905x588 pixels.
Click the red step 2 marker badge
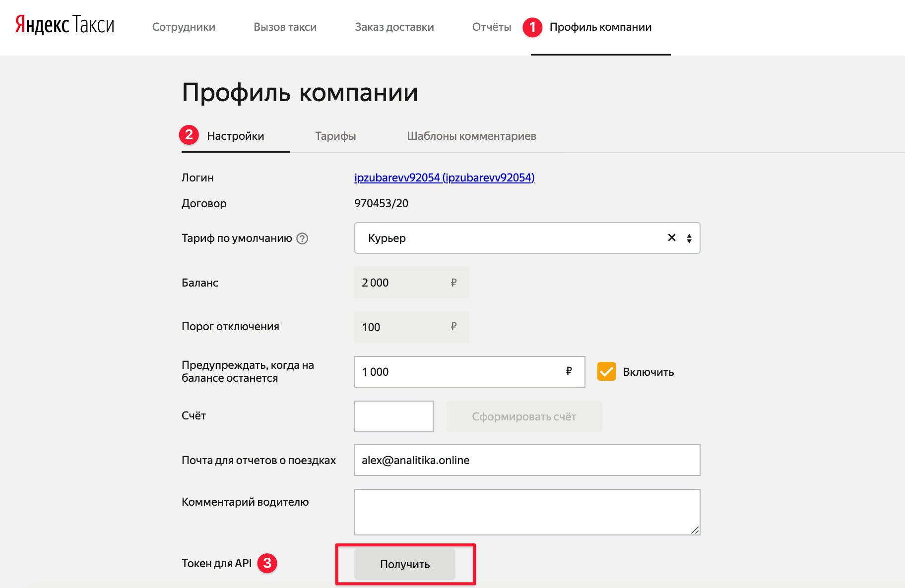189,135
